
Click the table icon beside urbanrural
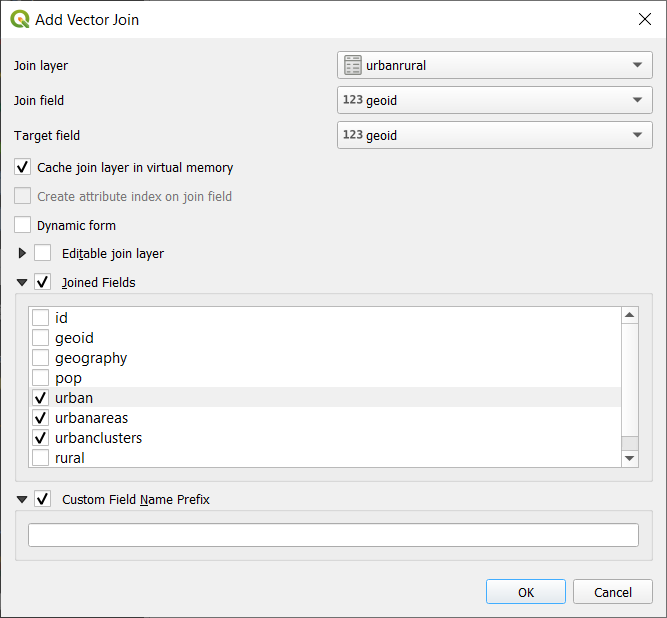click(353, 65)
